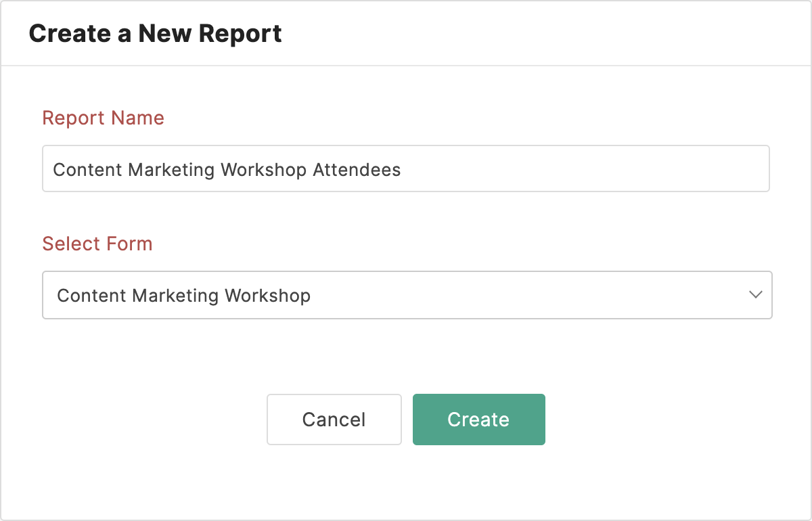Click inside the Report Name field
Image resolution: width=812 pixels, height=521 pixels.
click(x=406, y=168)
